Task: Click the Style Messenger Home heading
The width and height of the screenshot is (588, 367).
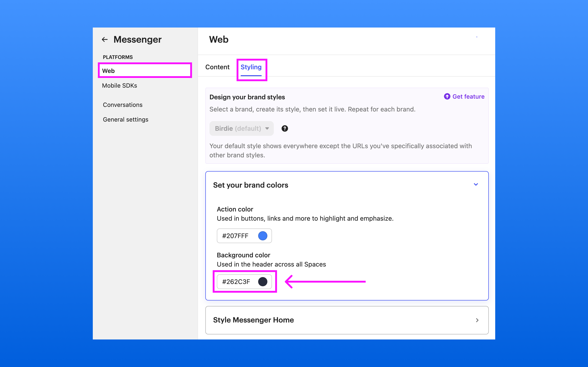Action: tap(253, 320)
